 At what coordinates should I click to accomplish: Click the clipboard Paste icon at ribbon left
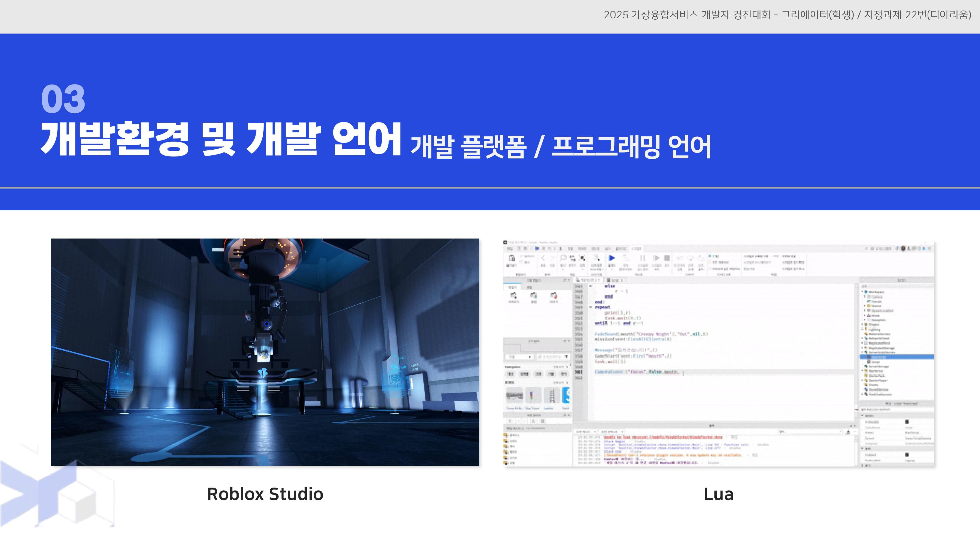tap(513, 258)
